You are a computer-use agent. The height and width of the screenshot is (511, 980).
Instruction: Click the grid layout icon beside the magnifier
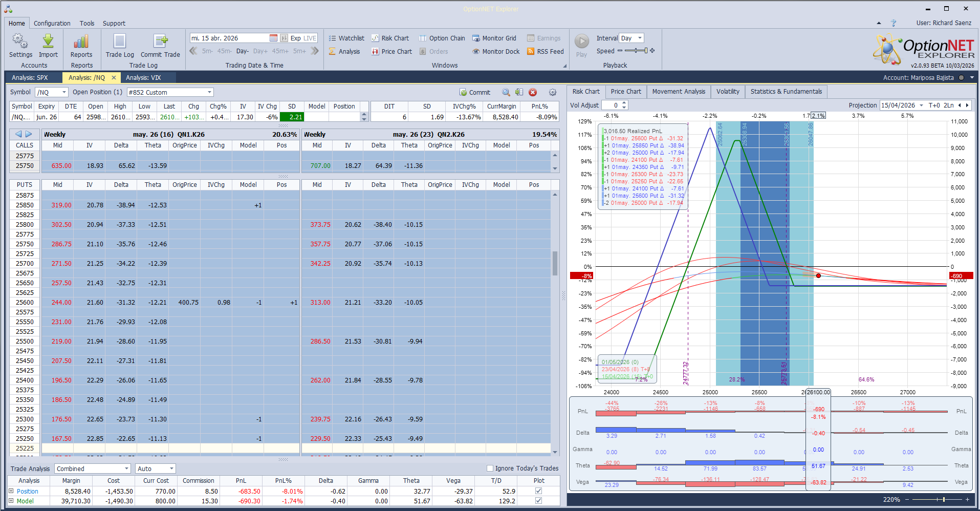[519, 92]
